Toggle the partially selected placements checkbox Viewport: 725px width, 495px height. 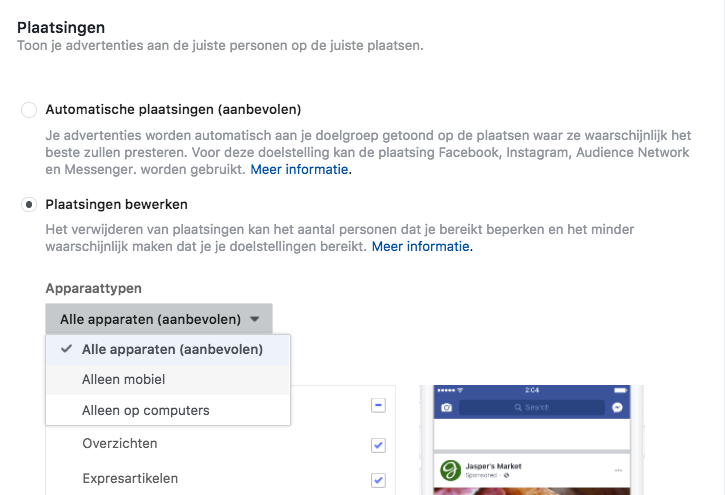[x=378, y=405]
